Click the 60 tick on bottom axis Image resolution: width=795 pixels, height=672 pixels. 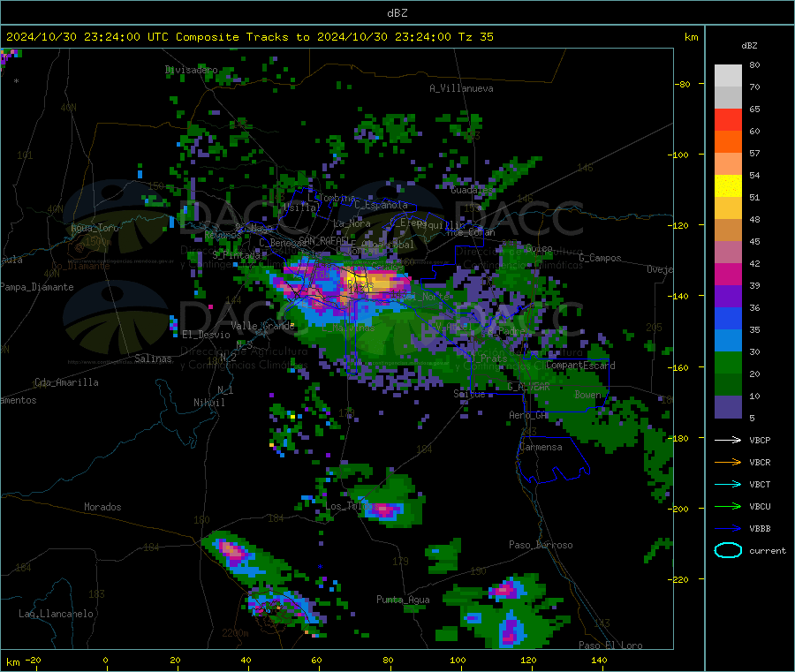(316, 660)
